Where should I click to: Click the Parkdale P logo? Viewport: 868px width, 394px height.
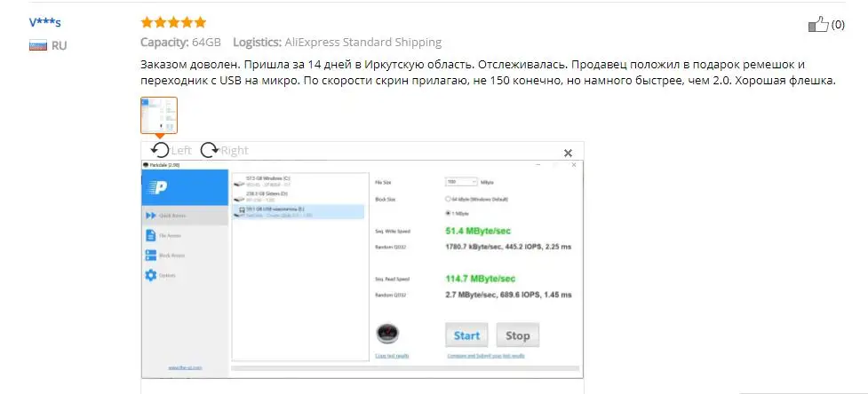point(158,187)
